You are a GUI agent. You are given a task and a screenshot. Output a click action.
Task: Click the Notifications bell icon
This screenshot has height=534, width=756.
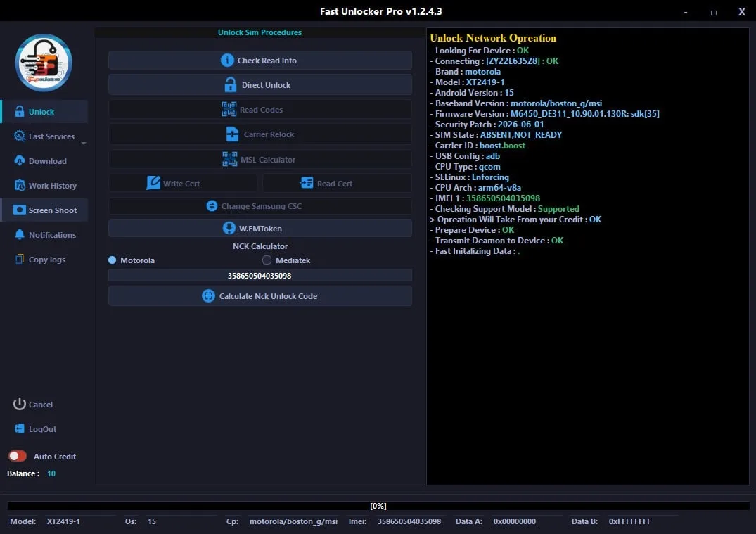point(19,234)
